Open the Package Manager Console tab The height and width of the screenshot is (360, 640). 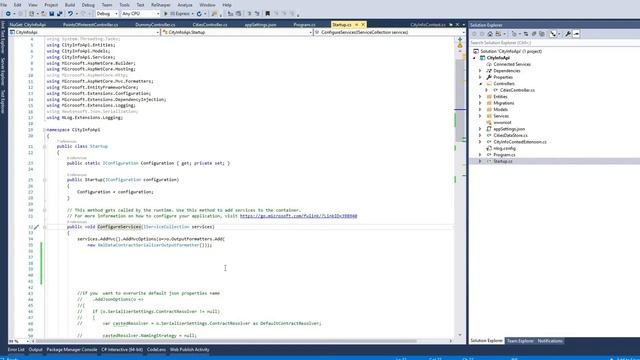tap(72, 350)
